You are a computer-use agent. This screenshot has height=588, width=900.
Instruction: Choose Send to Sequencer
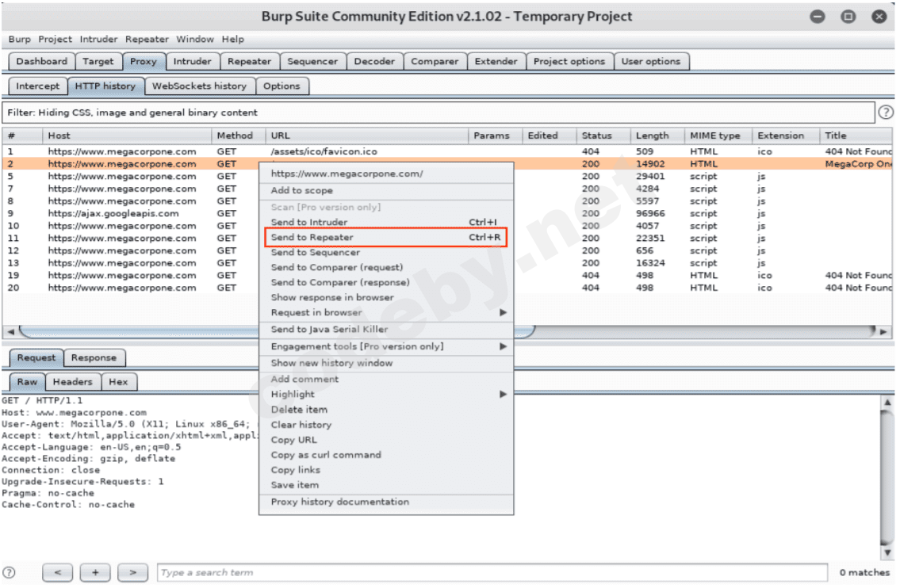pyautogui.click(x=385, y=252)
